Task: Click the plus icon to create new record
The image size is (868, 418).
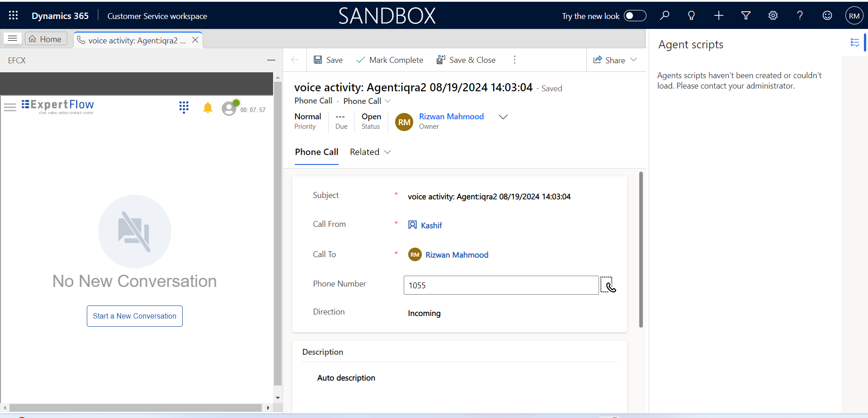Action: point(718,15)
